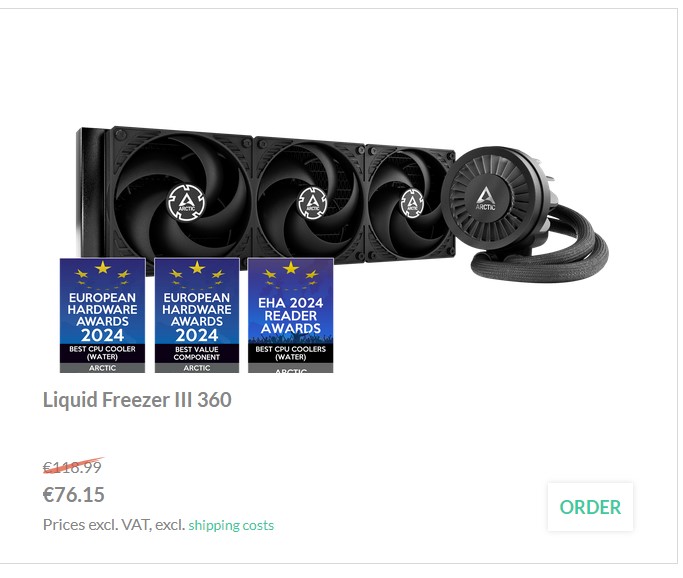
Task: Click the ARCTIC logo on the pump head
Action: click(x=485, y=198)
